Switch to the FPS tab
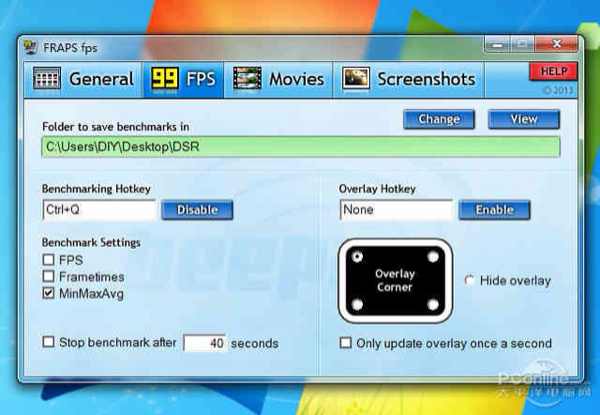 coord(183,79)
